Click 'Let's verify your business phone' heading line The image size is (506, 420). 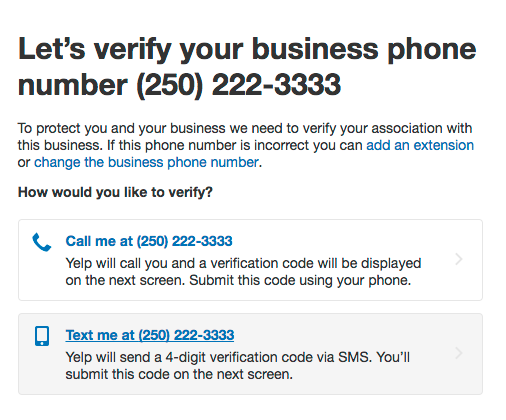[x=247, y=50]
